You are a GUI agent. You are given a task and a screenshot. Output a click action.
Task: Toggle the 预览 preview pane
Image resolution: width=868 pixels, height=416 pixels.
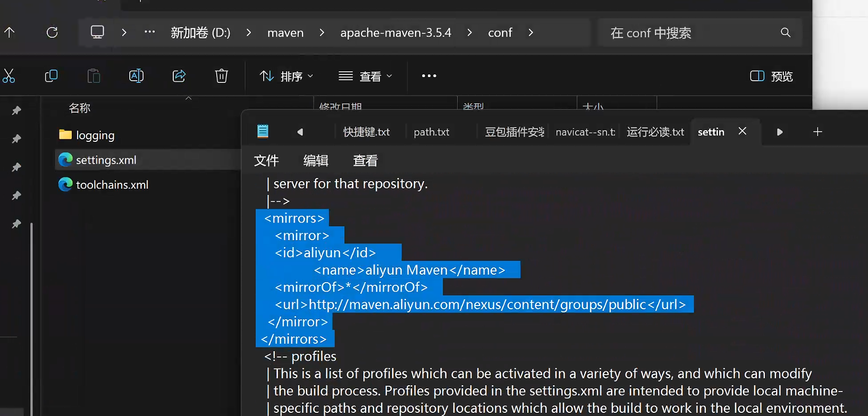coord(771,76)
